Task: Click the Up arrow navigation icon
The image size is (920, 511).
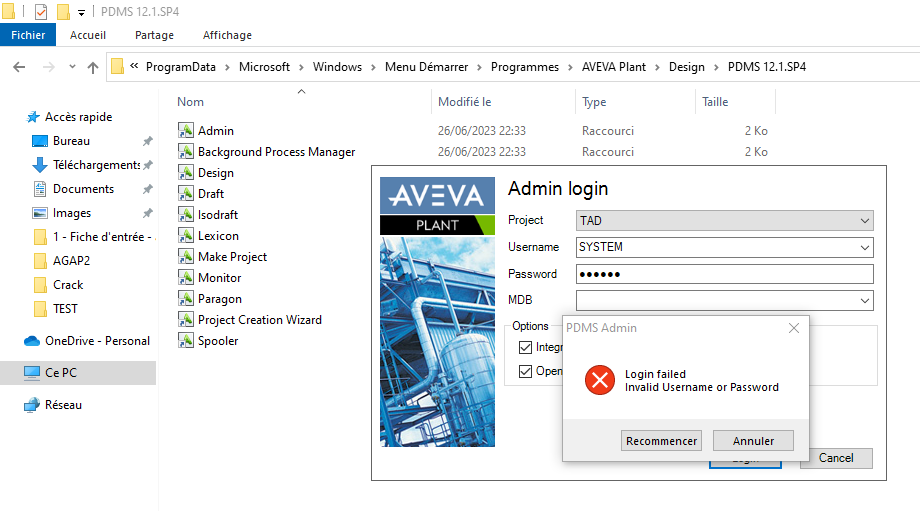Action: click(93, 67)
